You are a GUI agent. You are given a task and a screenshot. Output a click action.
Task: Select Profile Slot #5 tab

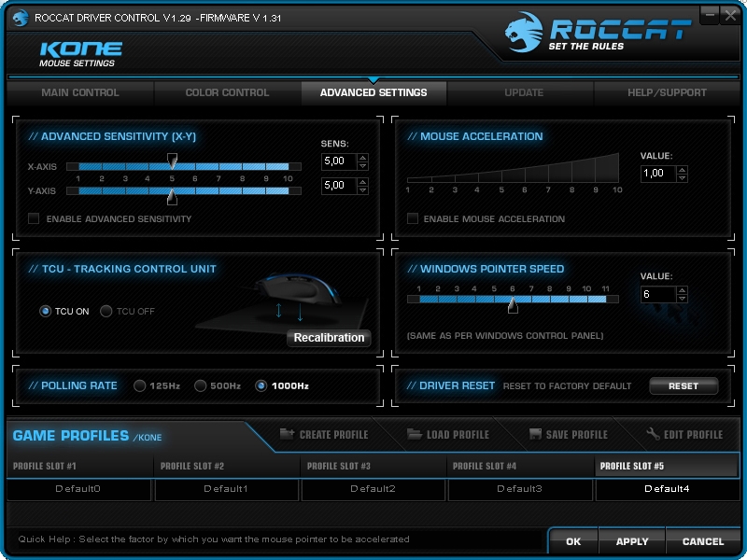coord(667,466)
